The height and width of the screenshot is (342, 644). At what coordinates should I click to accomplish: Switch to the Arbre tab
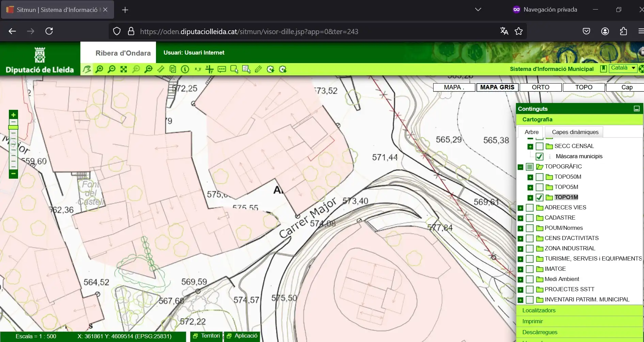point(531,132)
